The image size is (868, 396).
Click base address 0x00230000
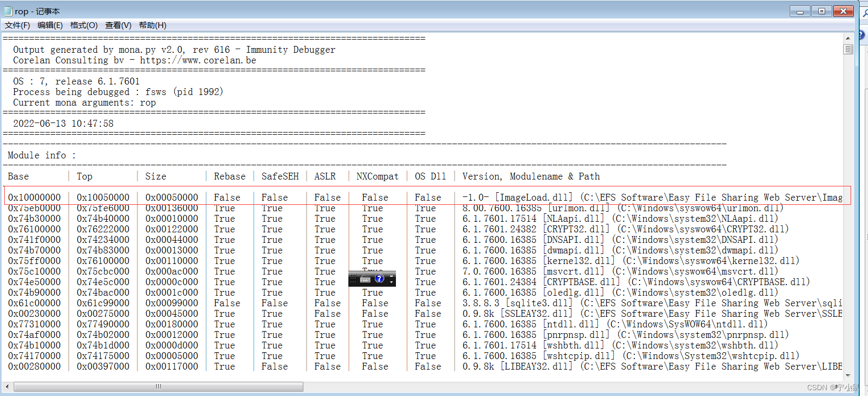coord(34,314)
